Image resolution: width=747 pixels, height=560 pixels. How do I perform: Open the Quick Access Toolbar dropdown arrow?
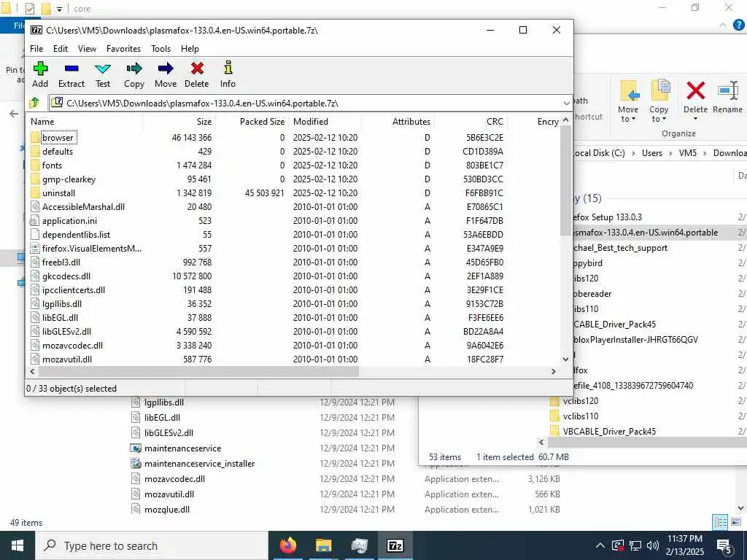click(x=60, y=9)
